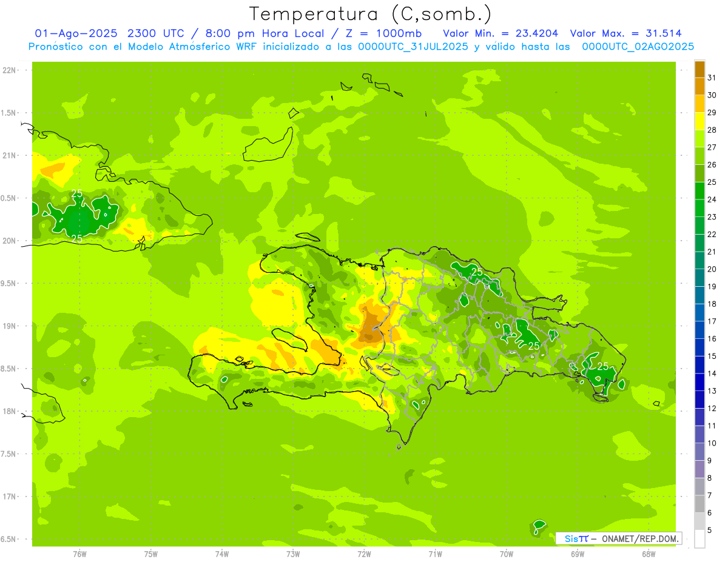
Task: Pick the dark orange legend swatch above 31
Action: [699, 69]
